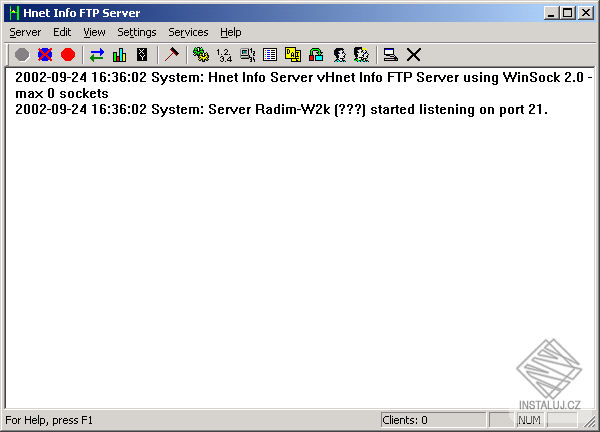Image resolution: width=600 pixels, height=432 pixels.
Task: Click the 'max 0 sockets' log text
Action: pyautogui.click(x=62, y=93)
